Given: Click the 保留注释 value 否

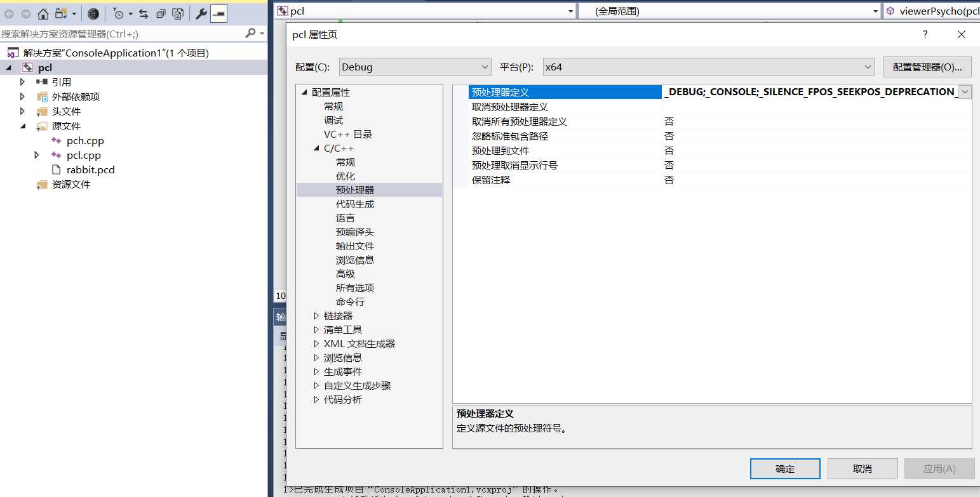Looking at the screenshot, I should [x=669, y=180].
